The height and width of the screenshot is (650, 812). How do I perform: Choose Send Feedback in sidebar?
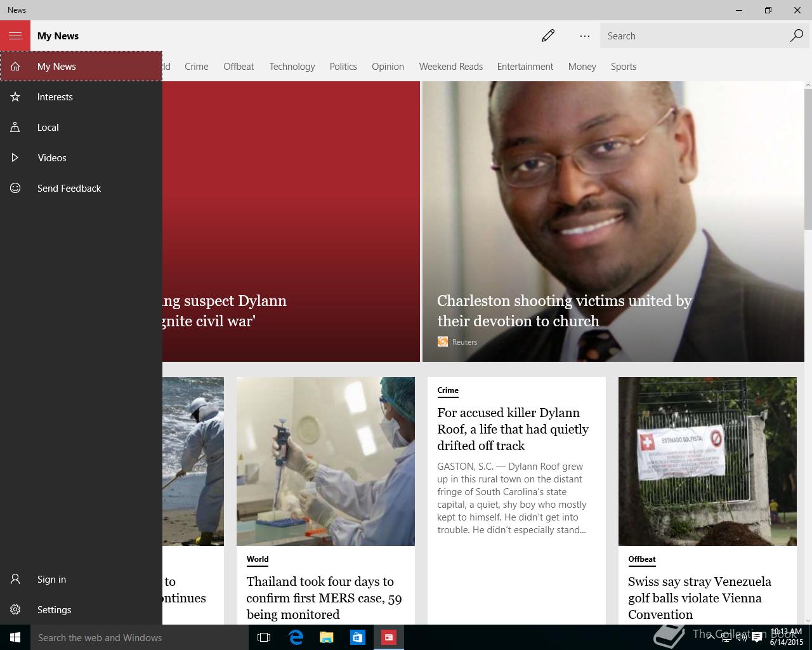(x=81, y=188)
